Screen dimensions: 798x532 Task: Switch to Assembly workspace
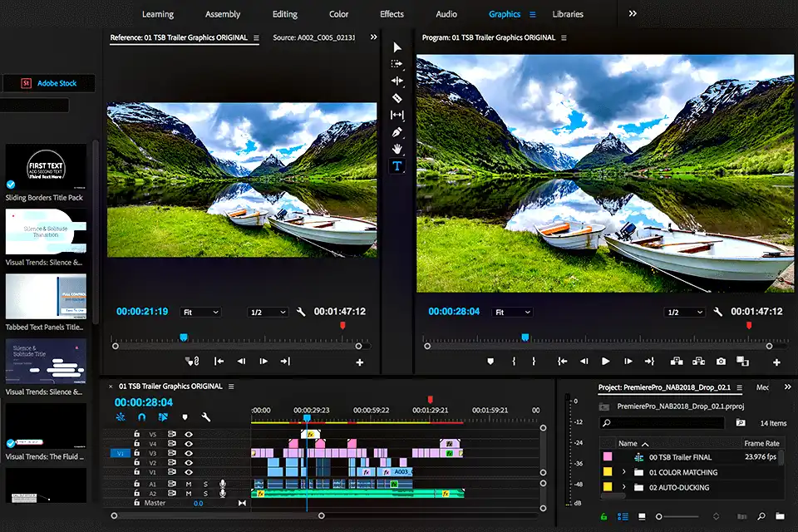coord(223,14)
